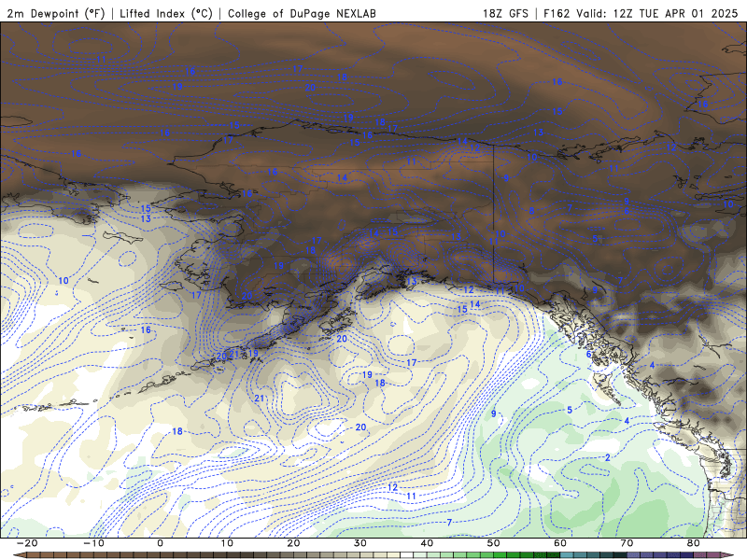This screenshot has width=747, height=560.
Task: Click the 30 color scale label
Action: pos(360,543)
